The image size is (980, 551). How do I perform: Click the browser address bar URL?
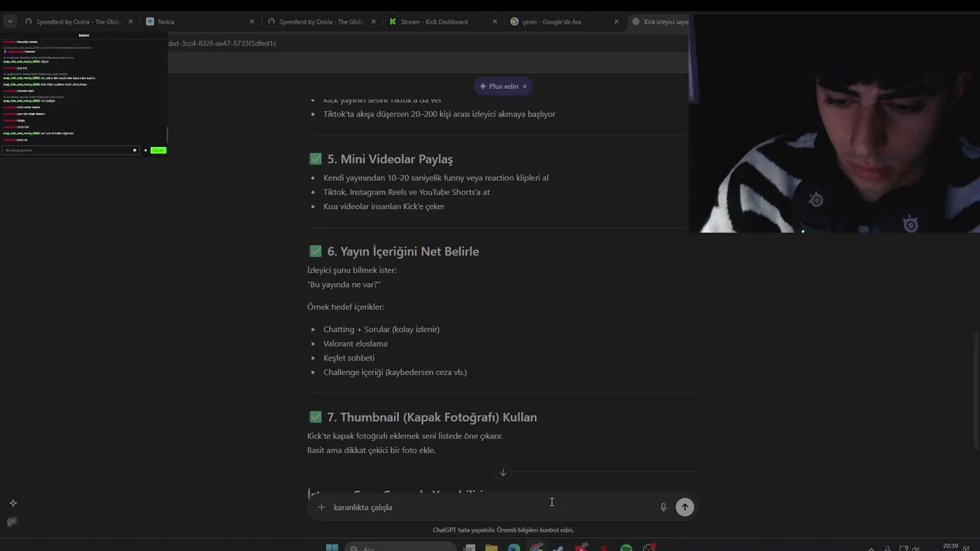tap(222, 44)
